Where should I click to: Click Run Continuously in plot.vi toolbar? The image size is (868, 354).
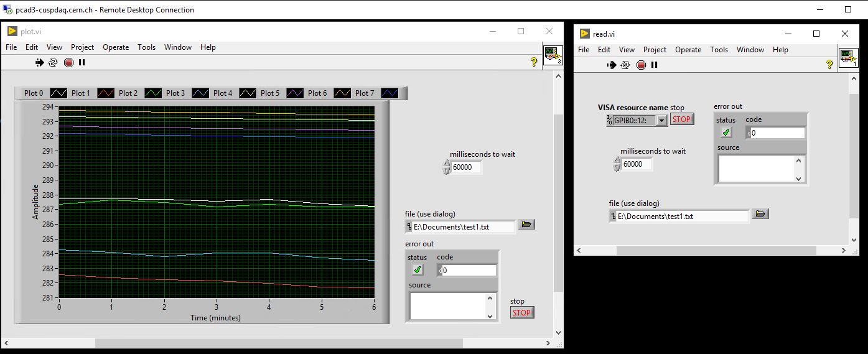(53, 62)
